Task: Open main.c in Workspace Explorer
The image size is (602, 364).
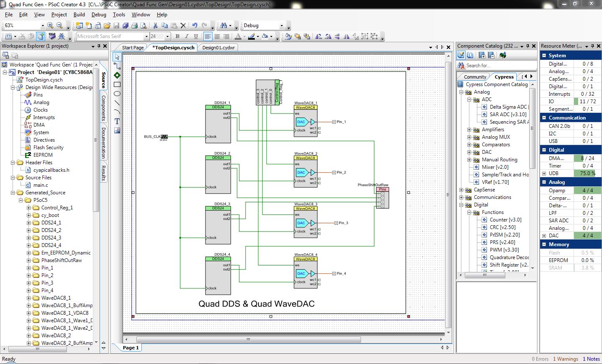Action: pyautogui.click(x=41, y=185)
